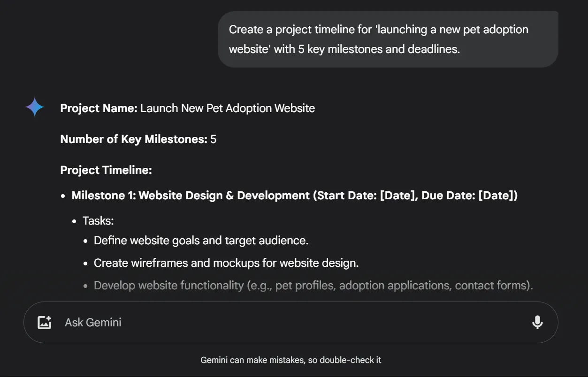
Task: Activate the microphone voice input icon
Action: 537,322
